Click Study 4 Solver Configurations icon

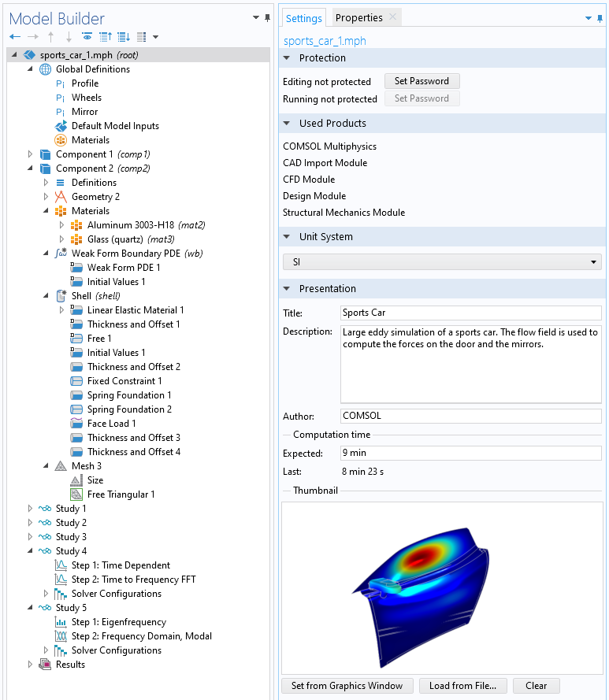click(61, 594)
